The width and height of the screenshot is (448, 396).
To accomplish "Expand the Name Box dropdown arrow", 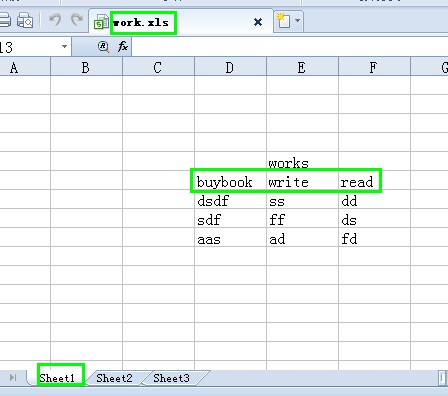I will [x=65, y=47].
